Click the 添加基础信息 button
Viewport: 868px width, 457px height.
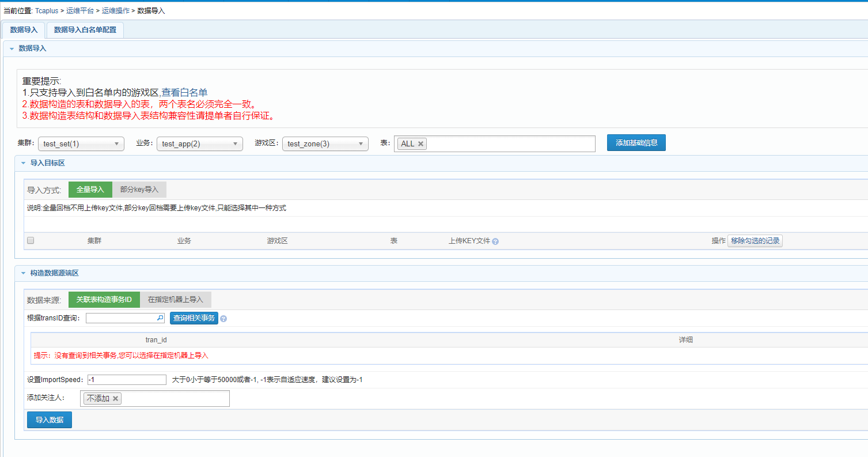pyautogui.click(x=636, y=143)
